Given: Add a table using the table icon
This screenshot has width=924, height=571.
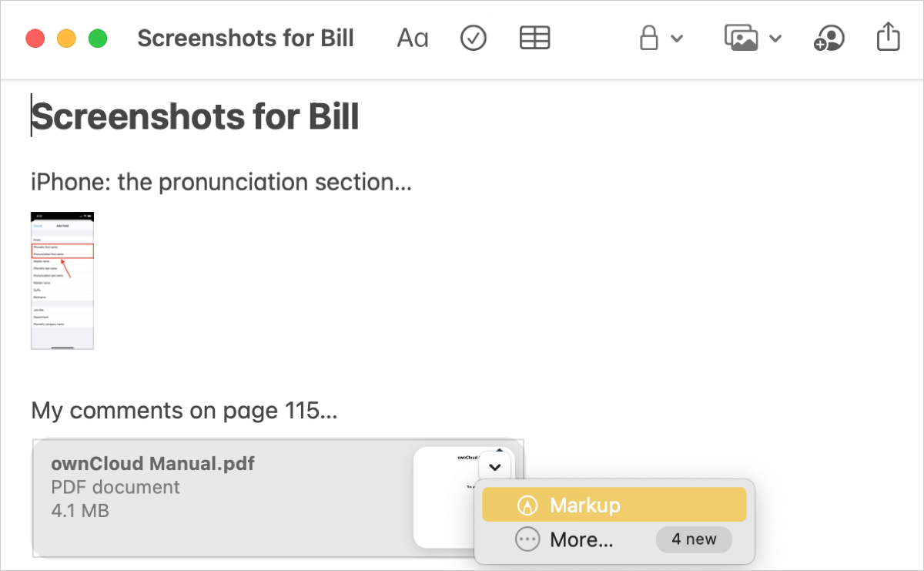Looking at the screenshot, I should 534,38.
